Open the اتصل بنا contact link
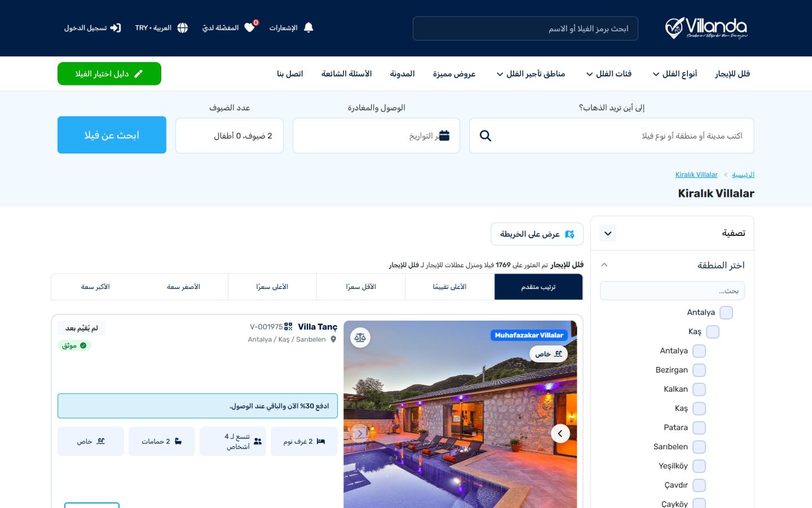812x508 pixels. coord(290,74)
